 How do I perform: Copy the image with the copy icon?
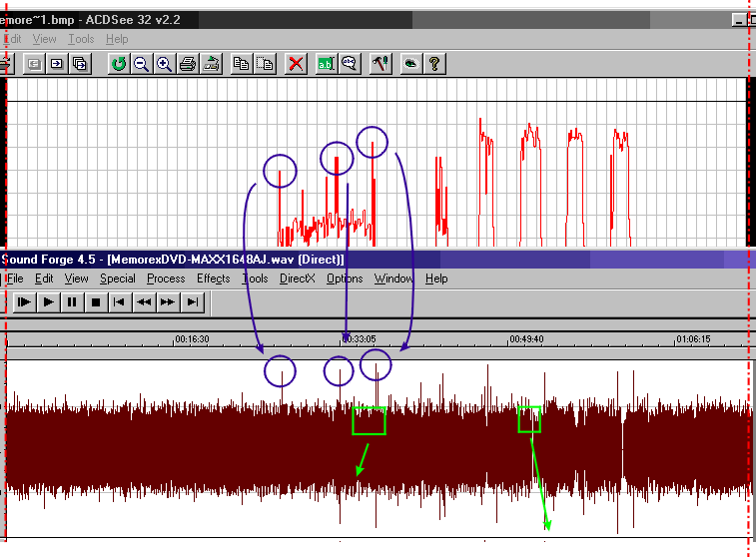click(x=241, y=64)
